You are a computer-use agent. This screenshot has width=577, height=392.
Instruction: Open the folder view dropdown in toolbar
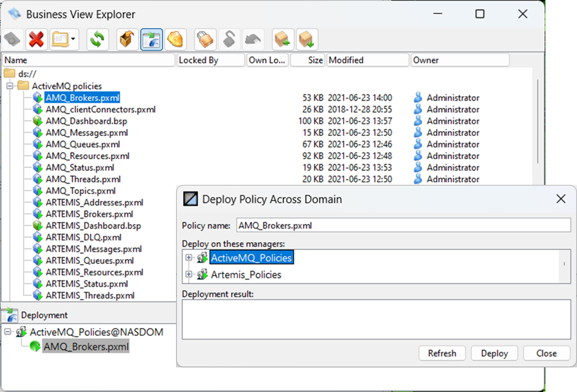click(73, 39)
